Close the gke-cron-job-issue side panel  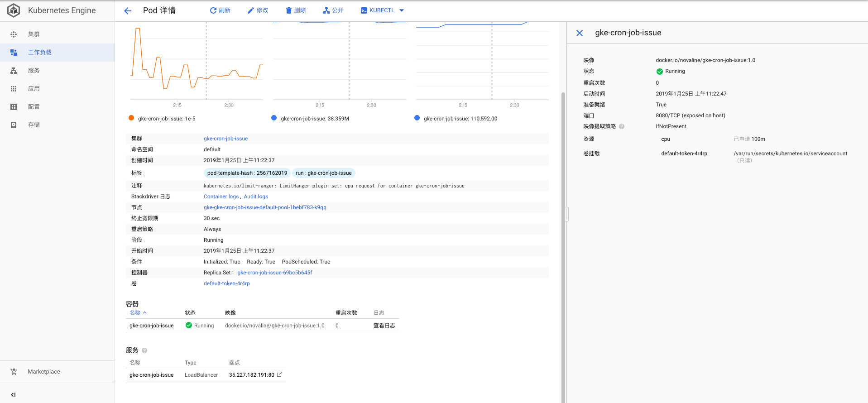tap(580, 33)
